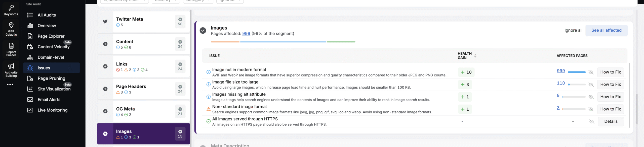The height and width of the screenshot is (147, 644).
Task: Toggle the Images section checkmark circle
Action: click(x=203, y=31)
